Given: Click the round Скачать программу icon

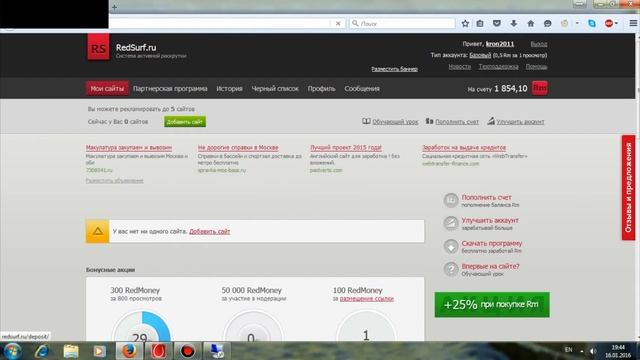Looking at the screenshot, I should click(x=451, y=247).
